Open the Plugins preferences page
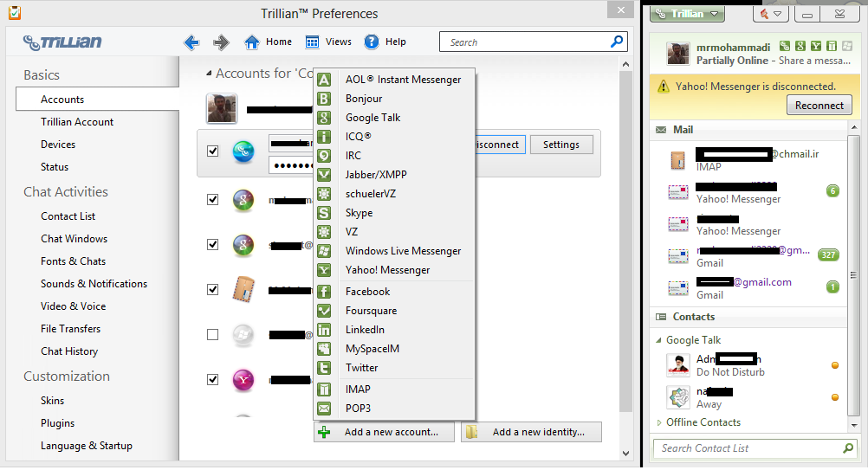Image resolution: width=868 pixels, height=470 pixels. (x=57, y=423)
